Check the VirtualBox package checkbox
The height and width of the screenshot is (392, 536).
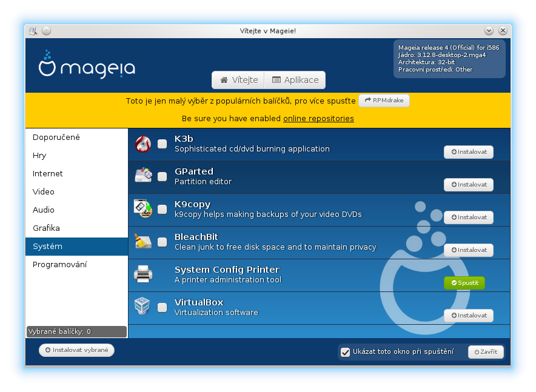[x=162, y=308]
